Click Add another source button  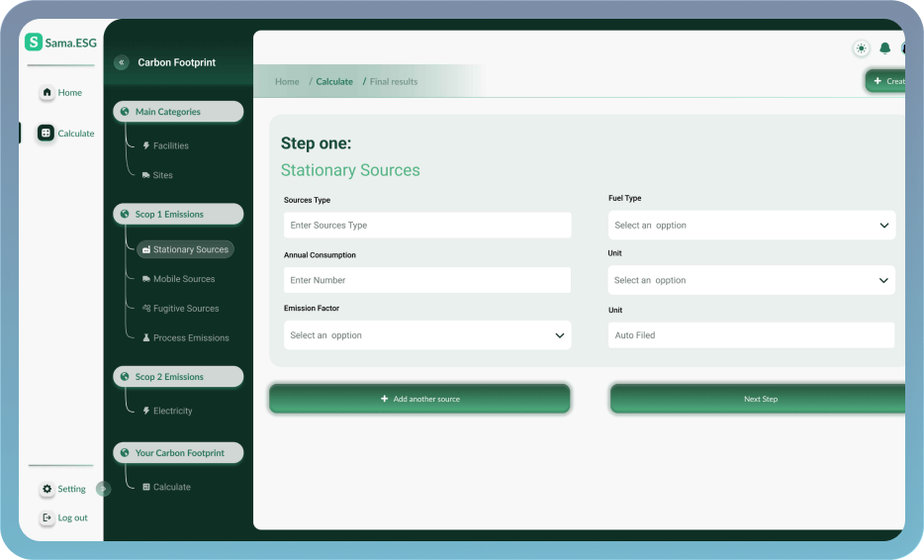click(x=419, y=399)
